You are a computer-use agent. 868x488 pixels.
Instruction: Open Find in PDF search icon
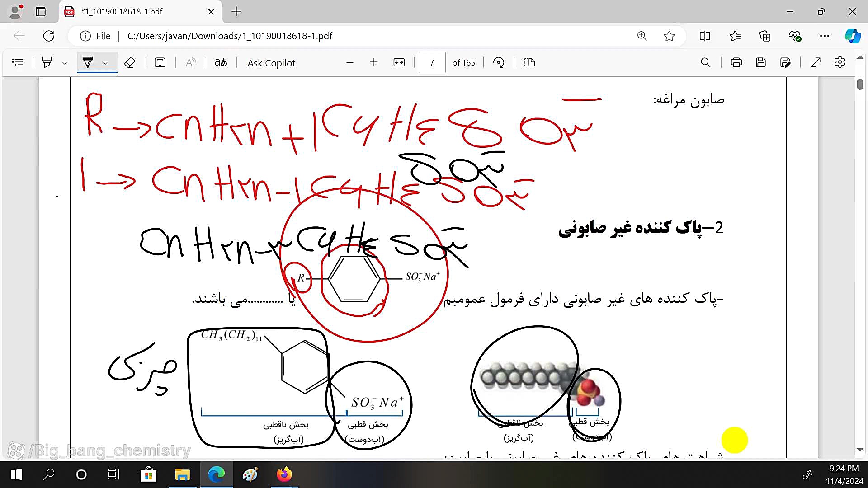705,62
